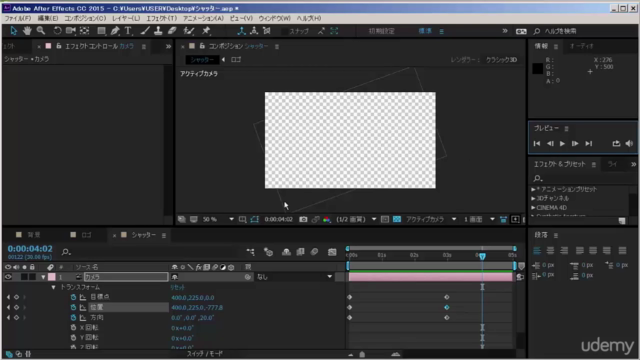Click the リセット link for トランスフォーム

pos(178,287)
